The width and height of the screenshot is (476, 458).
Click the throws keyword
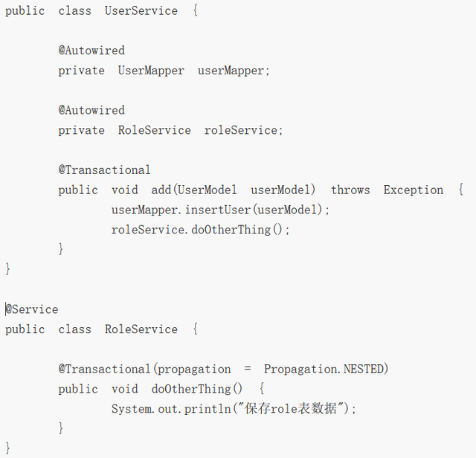click(350, 190)
